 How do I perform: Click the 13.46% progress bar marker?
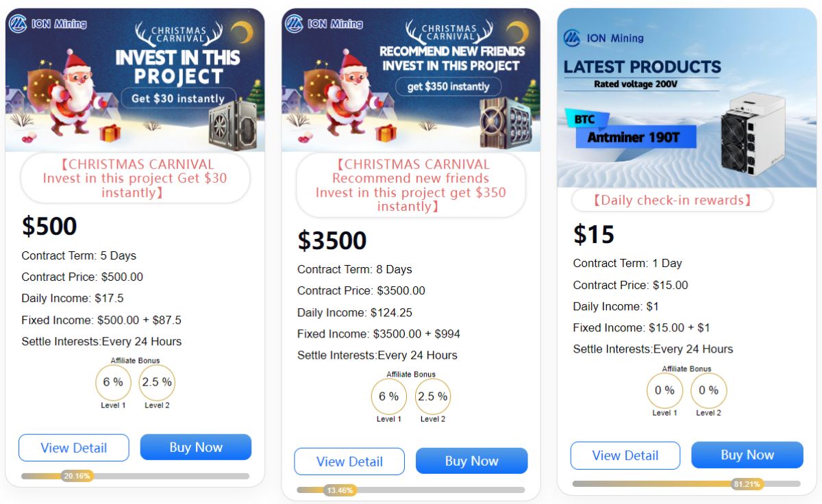tap(340, 490)
